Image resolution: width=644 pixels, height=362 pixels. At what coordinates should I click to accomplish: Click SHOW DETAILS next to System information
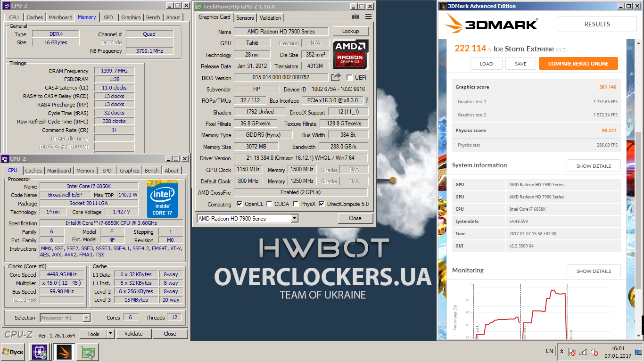(x=594, y=166)
